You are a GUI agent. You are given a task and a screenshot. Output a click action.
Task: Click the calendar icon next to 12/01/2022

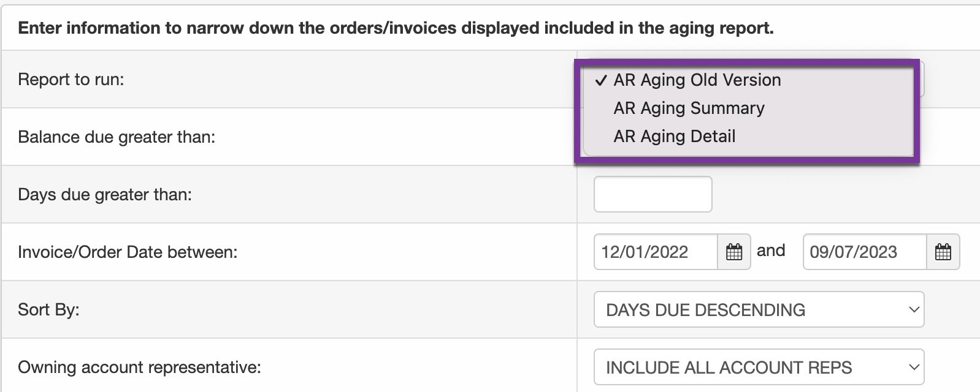[735, 252]
